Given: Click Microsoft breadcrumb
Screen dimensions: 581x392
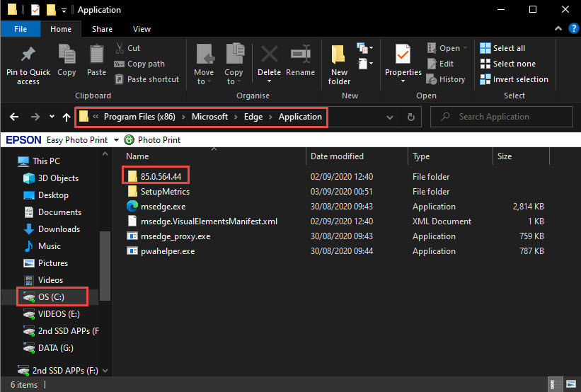Looking at the screenshot, I should 209,117.
